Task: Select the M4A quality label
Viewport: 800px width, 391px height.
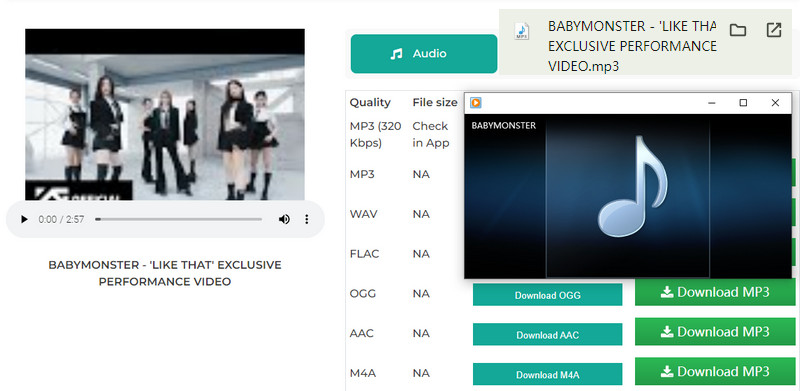Action: tap(363, 373)
